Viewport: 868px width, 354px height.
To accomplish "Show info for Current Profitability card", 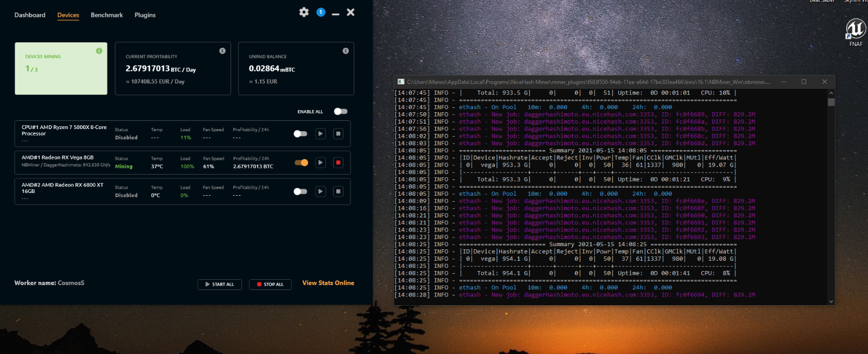I will pyautogui.click(x=222, y=51).
